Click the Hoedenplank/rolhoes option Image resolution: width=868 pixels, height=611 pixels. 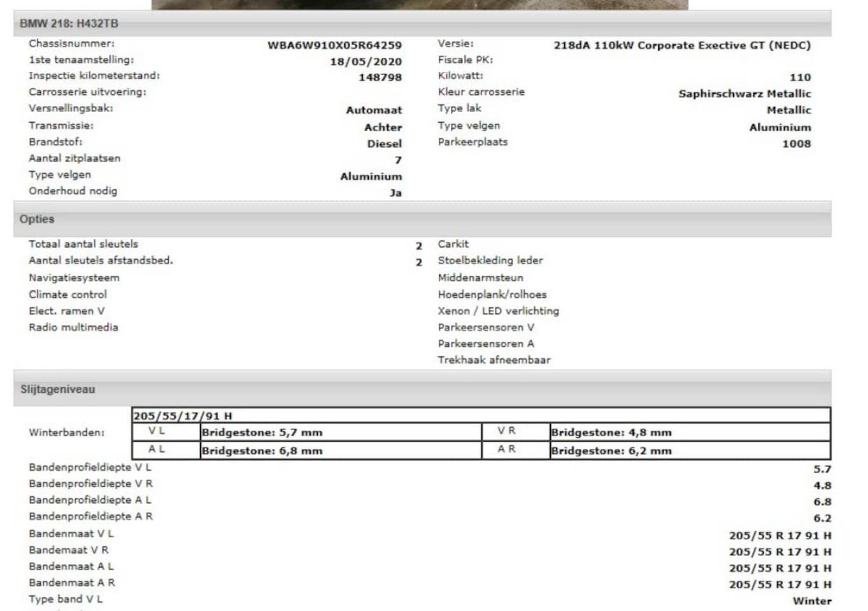[x=492, y=295]
